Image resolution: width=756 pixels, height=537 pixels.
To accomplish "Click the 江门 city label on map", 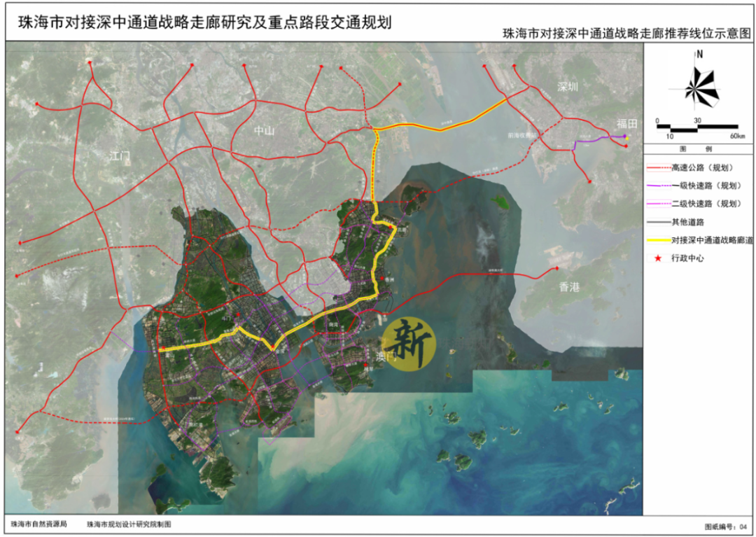I will [120, 155].
